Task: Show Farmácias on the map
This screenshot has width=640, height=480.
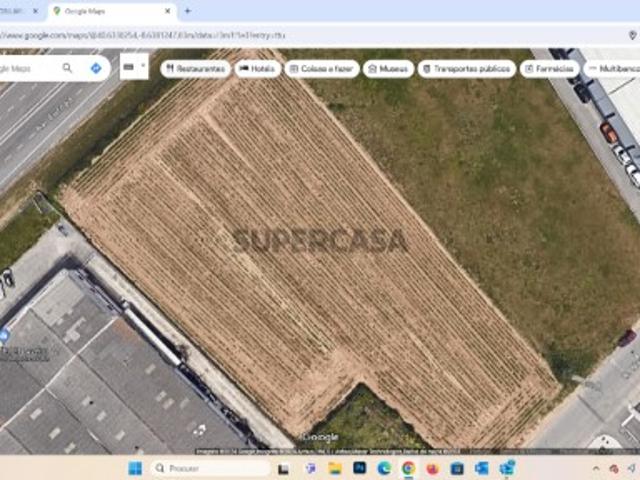Action: pyautogui.click(x=549, y=69)
